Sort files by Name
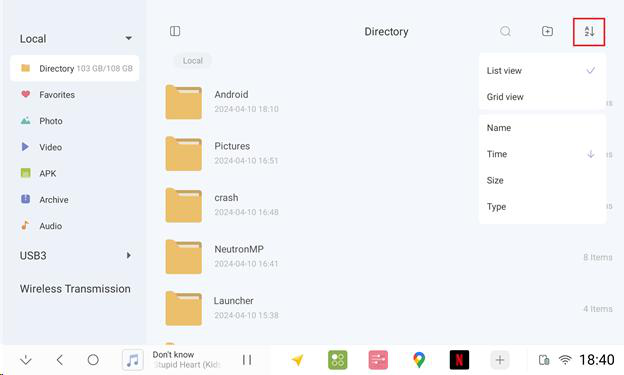This screenshot has height=375, width=624. pos(542,128)
